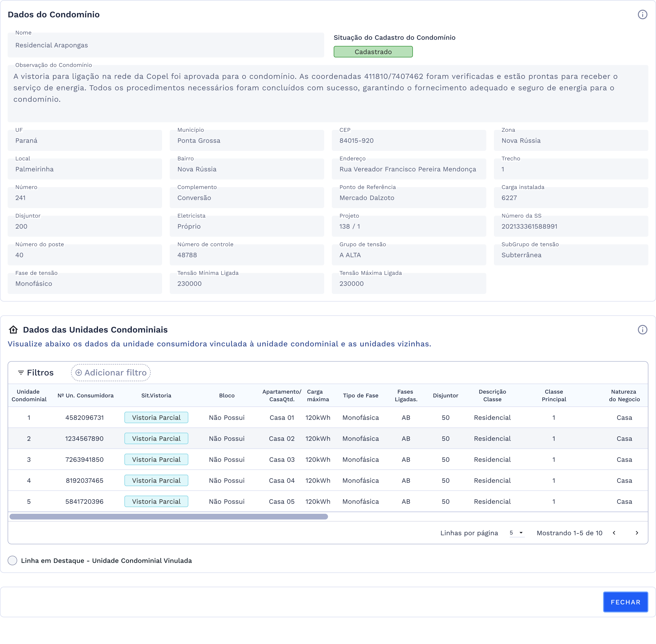
Task: Select Linha em Destaque radio circle
Action: pos(12,561)
